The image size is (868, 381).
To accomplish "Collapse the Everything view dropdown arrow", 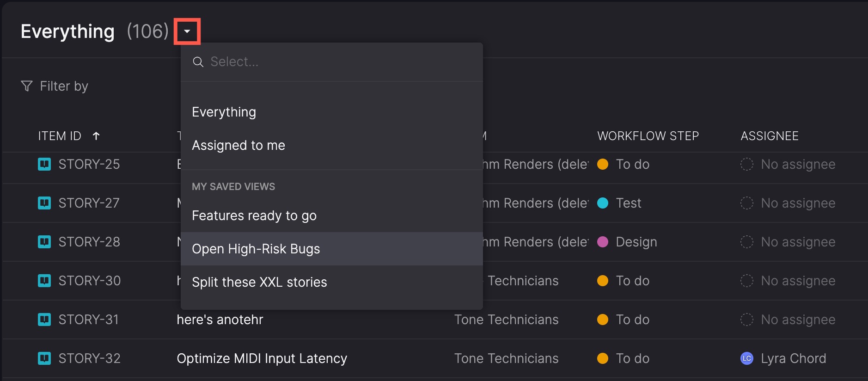I will (x=187, y=31).
